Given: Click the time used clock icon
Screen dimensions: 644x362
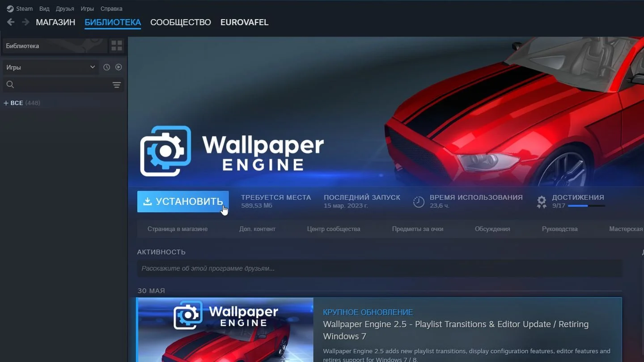Looking at the screenshot, I should coord(419,202).
